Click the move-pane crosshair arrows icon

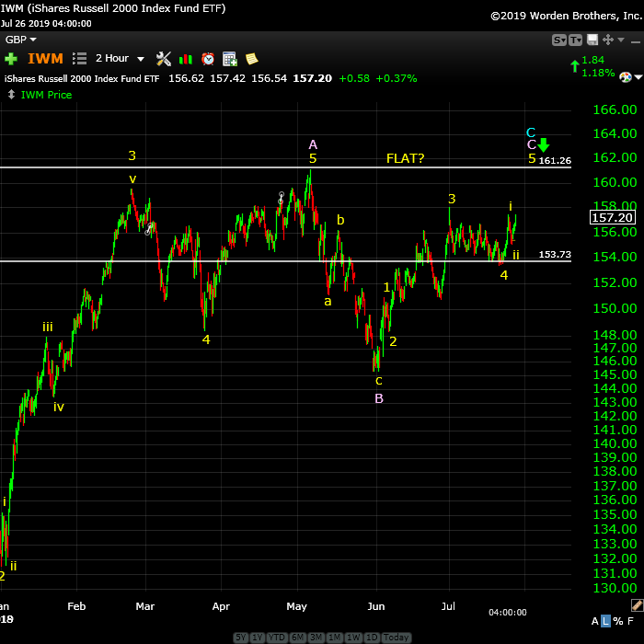tap(608, 40)
